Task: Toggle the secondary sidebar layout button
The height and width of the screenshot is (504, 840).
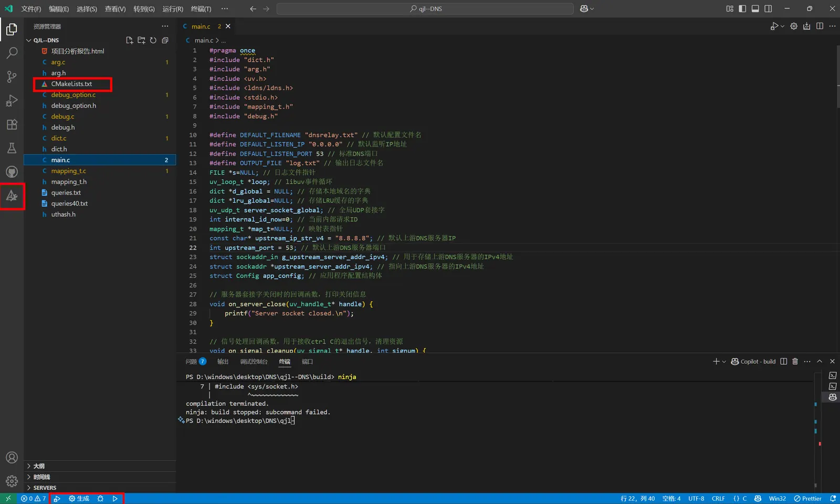Action: click(x=768, y=8)
